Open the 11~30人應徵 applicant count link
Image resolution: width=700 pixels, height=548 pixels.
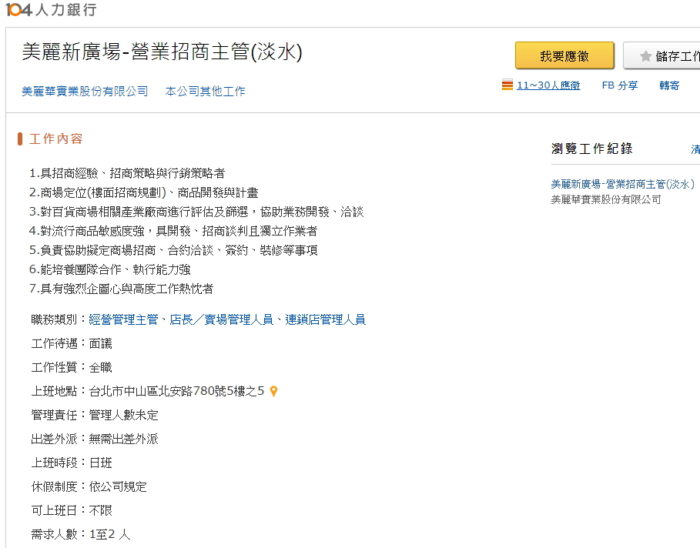click(548, 85)
